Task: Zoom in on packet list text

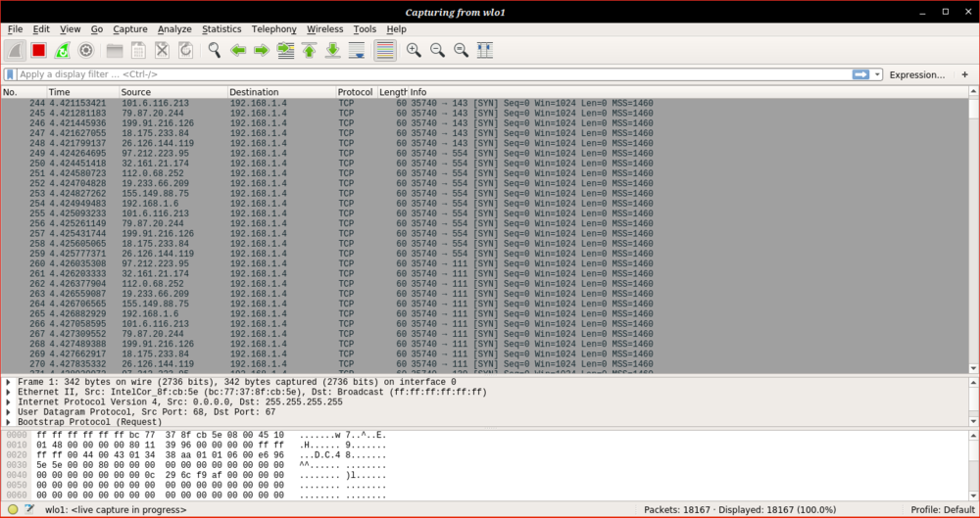Action: (414, 50)
